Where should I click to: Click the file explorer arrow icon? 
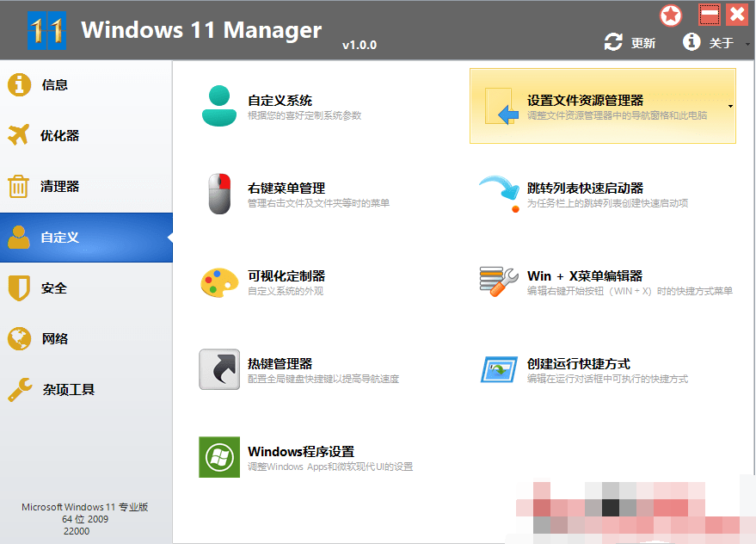(x=502, y=106)
